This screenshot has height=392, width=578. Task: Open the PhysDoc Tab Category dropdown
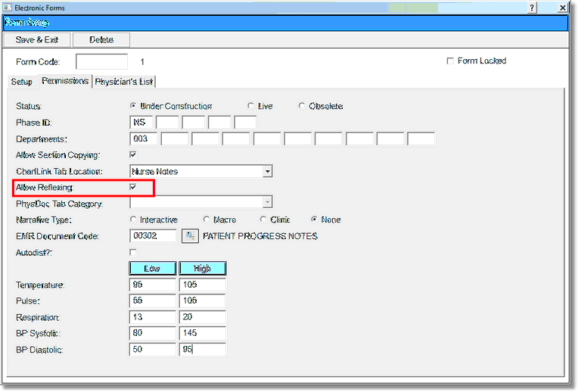tap(268, 202)
